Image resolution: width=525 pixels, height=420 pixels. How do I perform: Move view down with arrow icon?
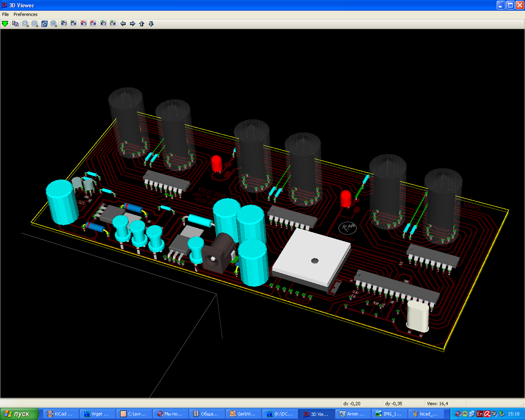(151, 24)
